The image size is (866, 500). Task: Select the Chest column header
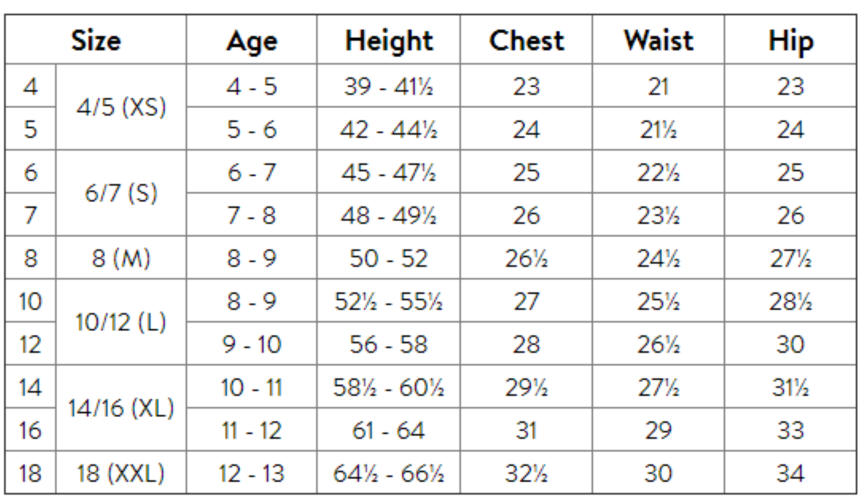coord(526,41)
